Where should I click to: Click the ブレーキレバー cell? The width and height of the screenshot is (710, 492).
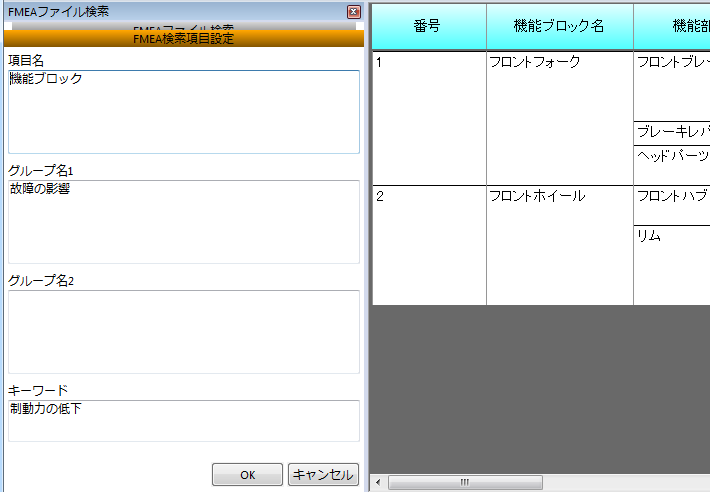pos(672,132)
